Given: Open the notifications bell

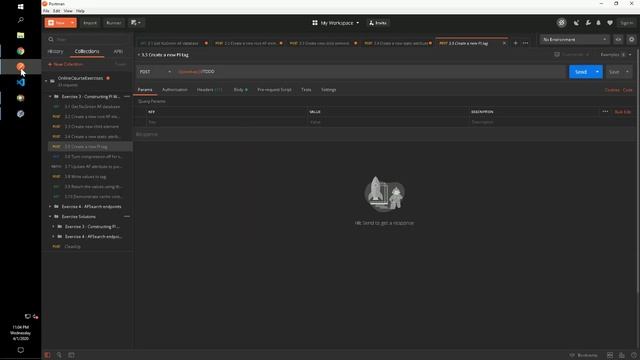Looking at the screenshot, I should coord(598,23).
